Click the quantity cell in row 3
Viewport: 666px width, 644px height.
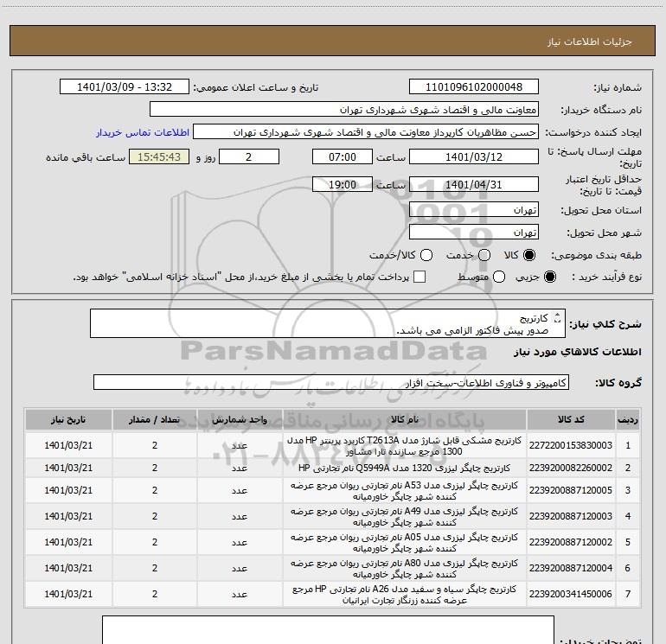[x=155, y=490]
